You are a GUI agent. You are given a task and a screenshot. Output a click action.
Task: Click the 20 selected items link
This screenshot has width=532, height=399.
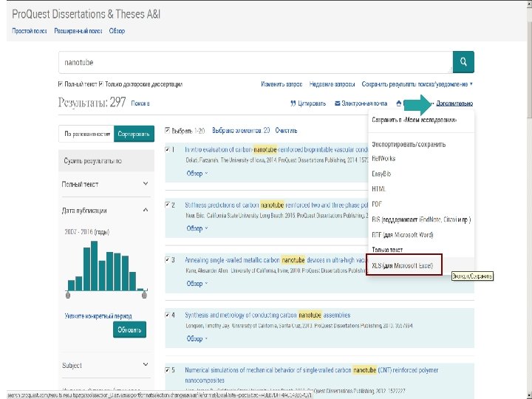pos(241,131)
